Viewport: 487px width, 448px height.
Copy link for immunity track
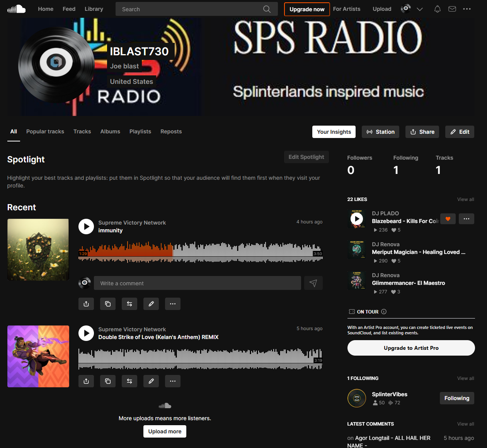pyautogui.click(x=108, y=304)
